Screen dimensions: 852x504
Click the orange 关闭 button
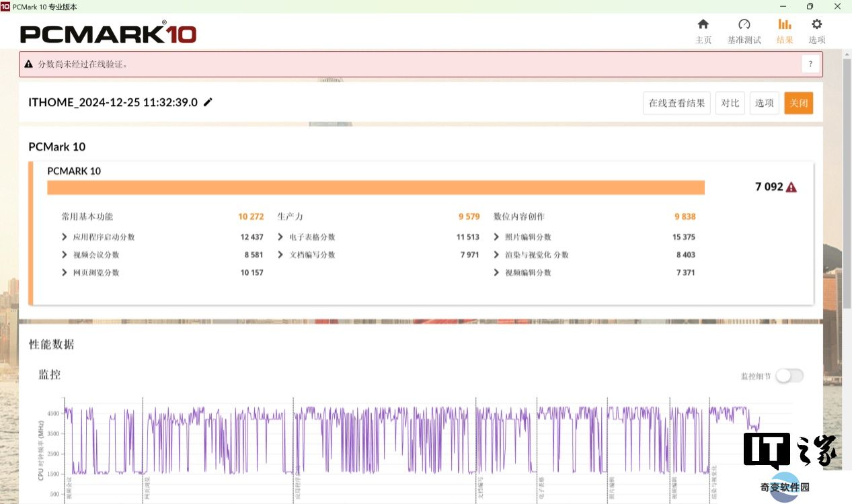point(798,103)
